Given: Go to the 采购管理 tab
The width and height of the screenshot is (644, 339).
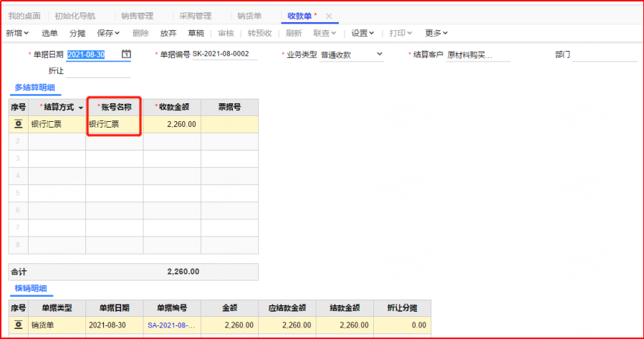Looking at the screenshot, I should click(193, 16).
